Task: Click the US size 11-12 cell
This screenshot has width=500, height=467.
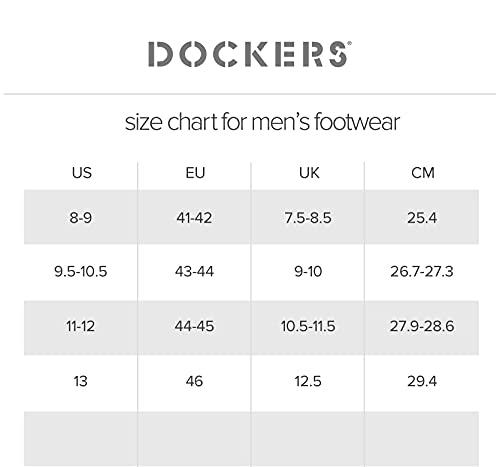Action: 81,326
